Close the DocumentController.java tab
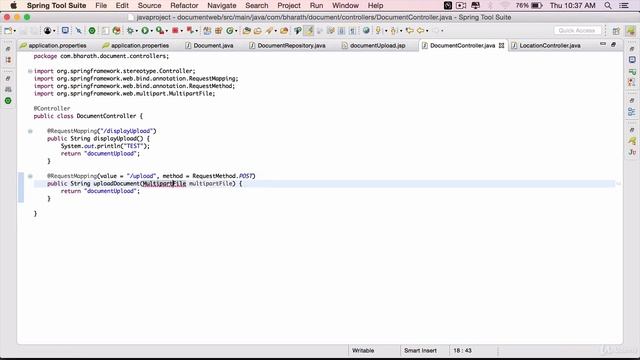This screenshot has height=360, width=640. point(501,46)
